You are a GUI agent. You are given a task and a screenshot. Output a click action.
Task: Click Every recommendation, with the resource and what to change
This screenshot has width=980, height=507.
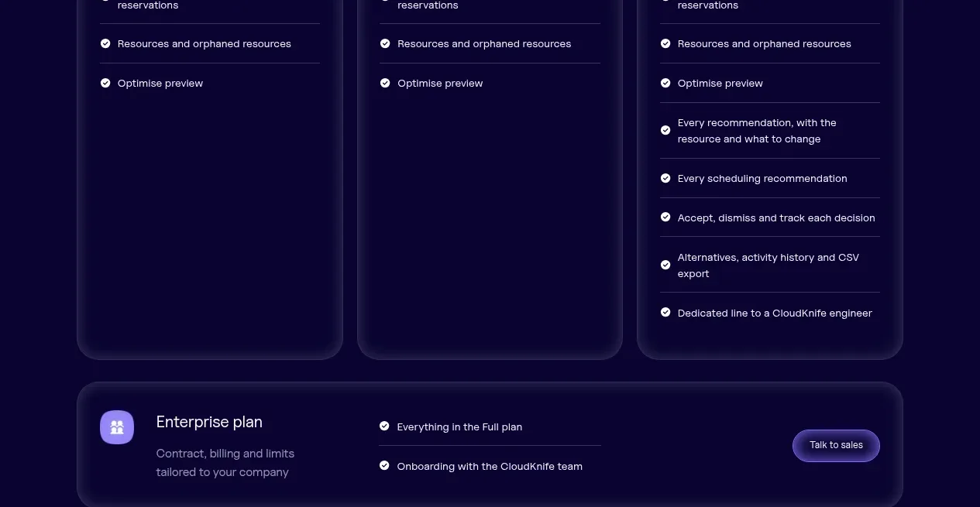(x=757, y=131)
